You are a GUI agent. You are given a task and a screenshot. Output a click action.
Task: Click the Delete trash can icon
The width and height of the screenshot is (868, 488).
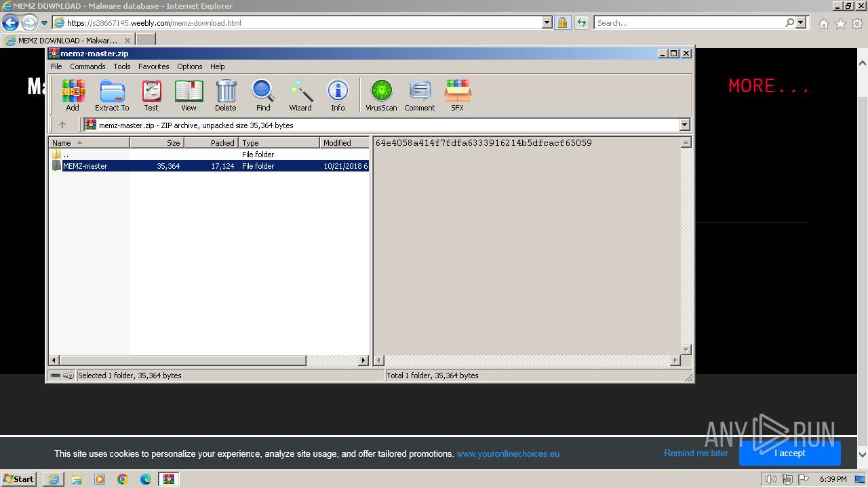(226, 95)
